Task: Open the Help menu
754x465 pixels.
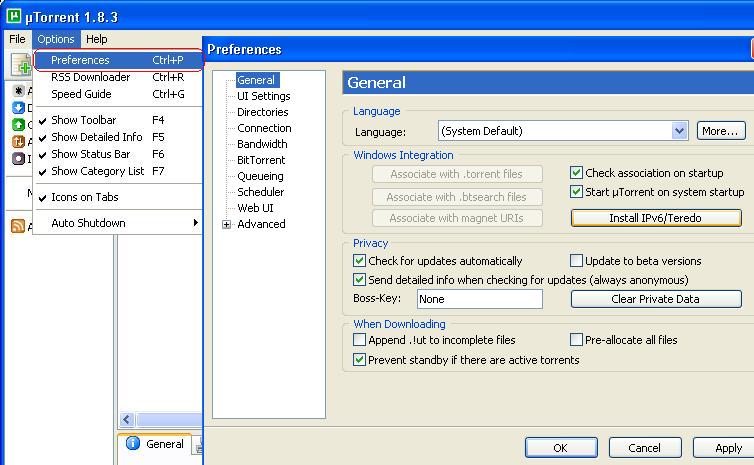Action: [x=97, y=39]
